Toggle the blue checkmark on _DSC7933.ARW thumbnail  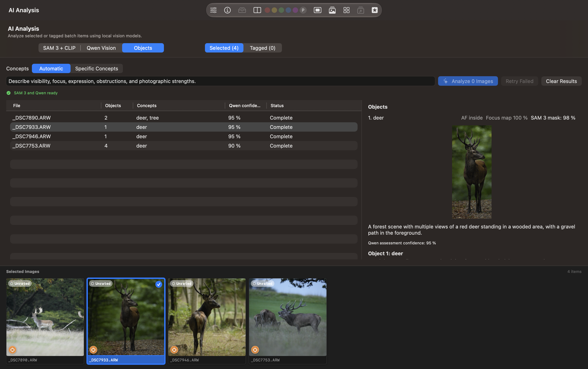click(x=159, y=284)
